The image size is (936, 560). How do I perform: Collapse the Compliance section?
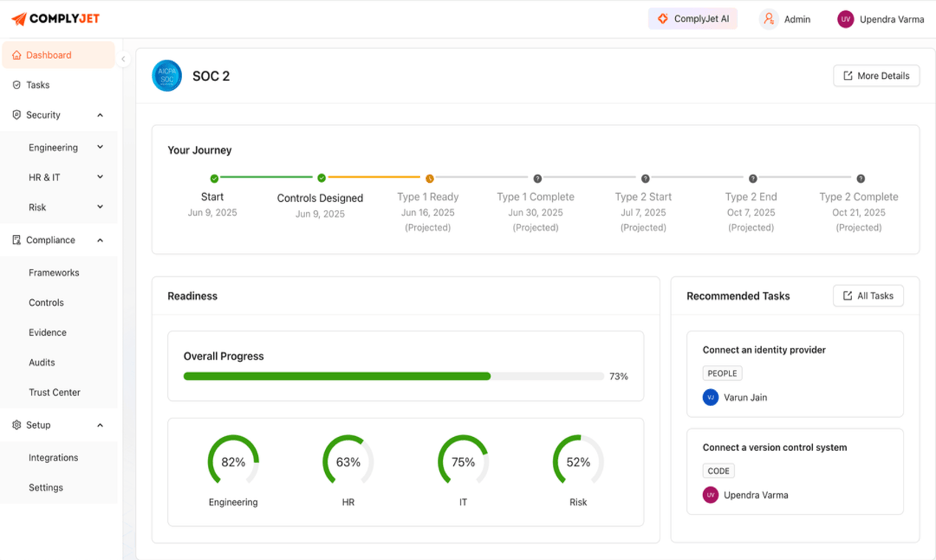(100, 240)
